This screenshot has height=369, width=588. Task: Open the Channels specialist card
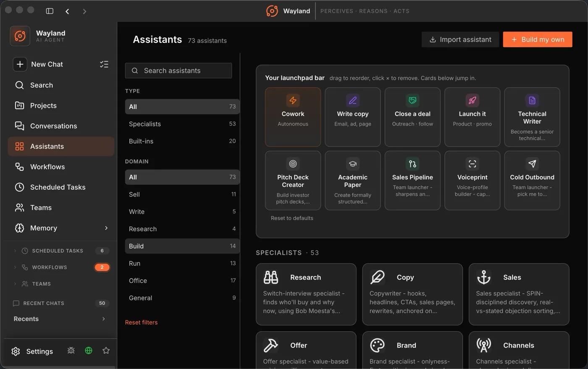point(519,350)
